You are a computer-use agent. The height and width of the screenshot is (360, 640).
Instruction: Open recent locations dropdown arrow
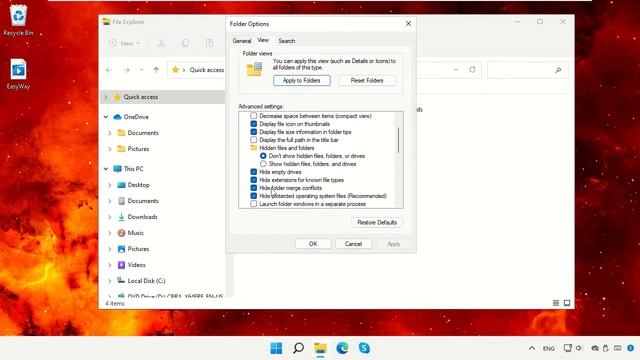141,70
